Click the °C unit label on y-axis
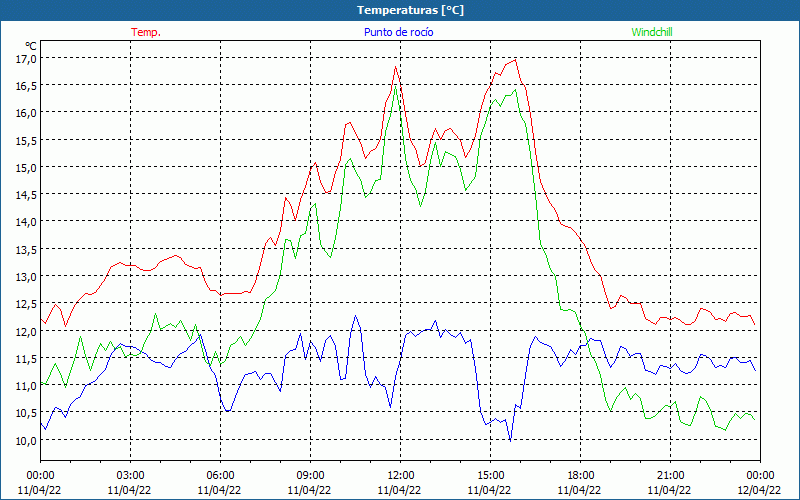The image size is (800, 500). click(31, 46)
